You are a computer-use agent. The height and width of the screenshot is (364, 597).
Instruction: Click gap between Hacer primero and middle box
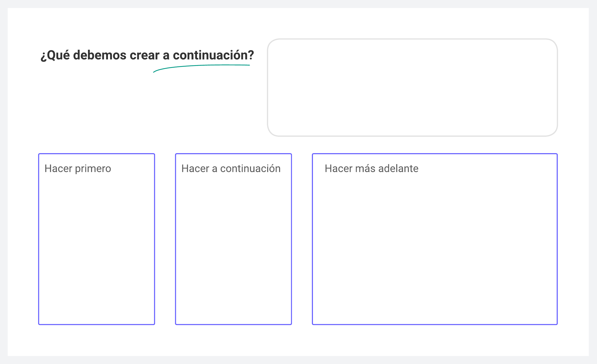click(165, 239)
